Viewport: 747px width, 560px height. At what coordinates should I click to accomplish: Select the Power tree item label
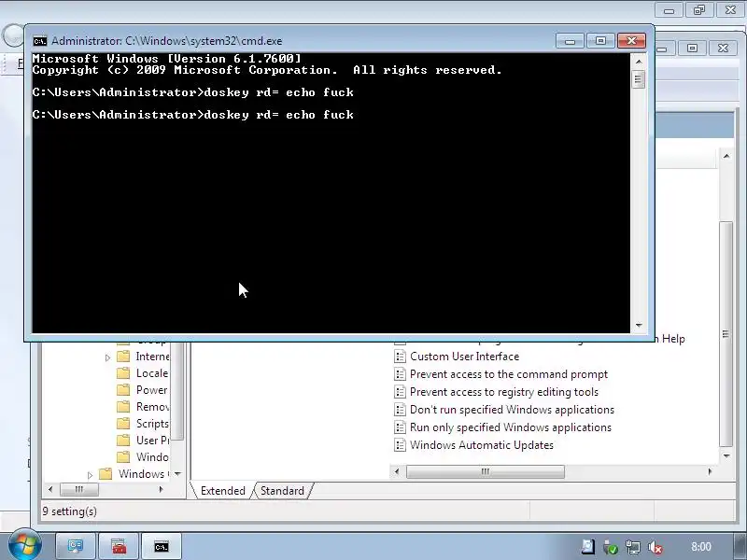(x=151, y=389)
